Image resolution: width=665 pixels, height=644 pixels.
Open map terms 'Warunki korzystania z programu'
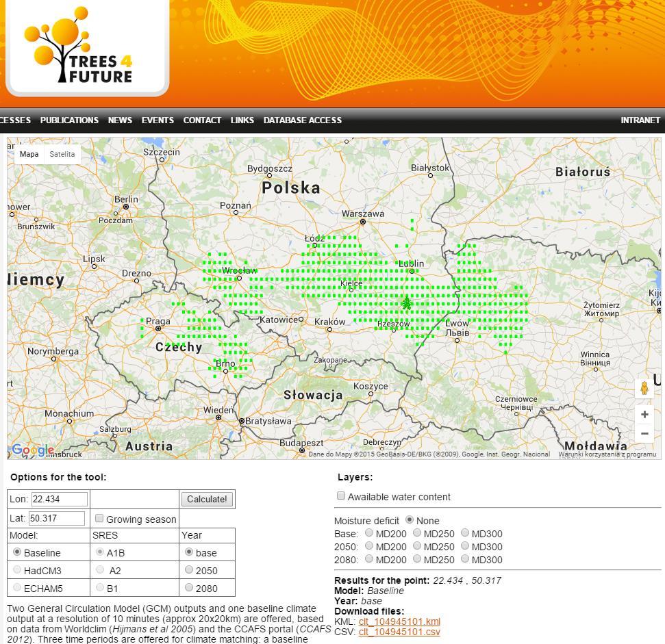(x=607, y=454)
